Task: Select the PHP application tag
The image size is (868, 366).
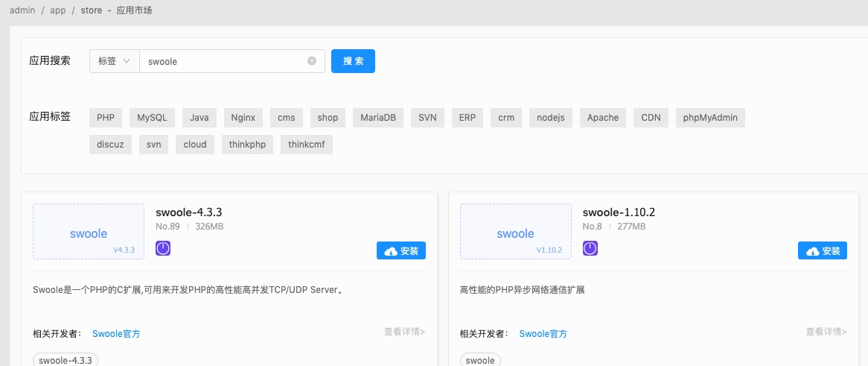Action: tap(106, 118)
